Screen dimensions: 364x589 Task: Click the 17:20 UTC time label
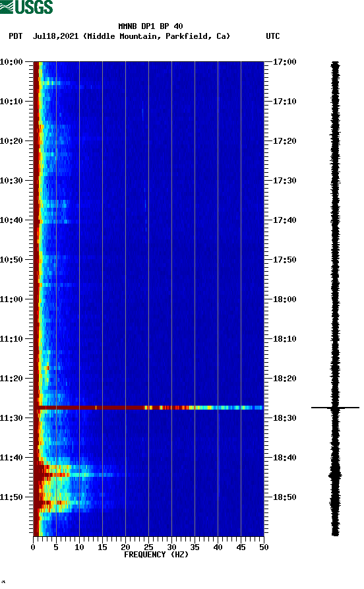284,141
